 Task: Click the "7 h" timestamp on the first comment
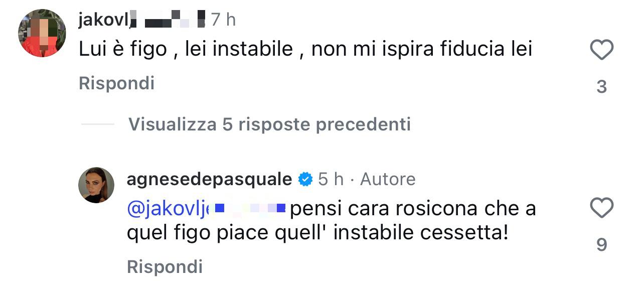coord(223,20)
